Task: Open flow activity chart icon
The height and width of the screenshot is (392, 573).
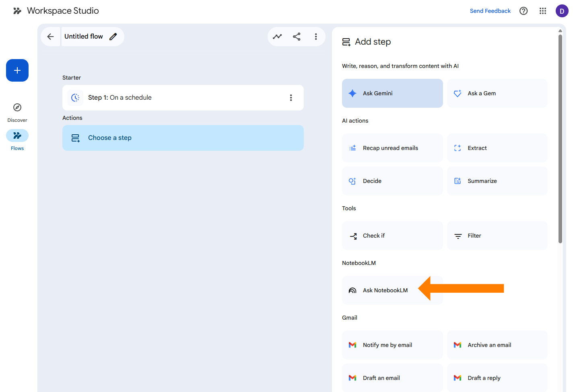Action: coord(277,37)
